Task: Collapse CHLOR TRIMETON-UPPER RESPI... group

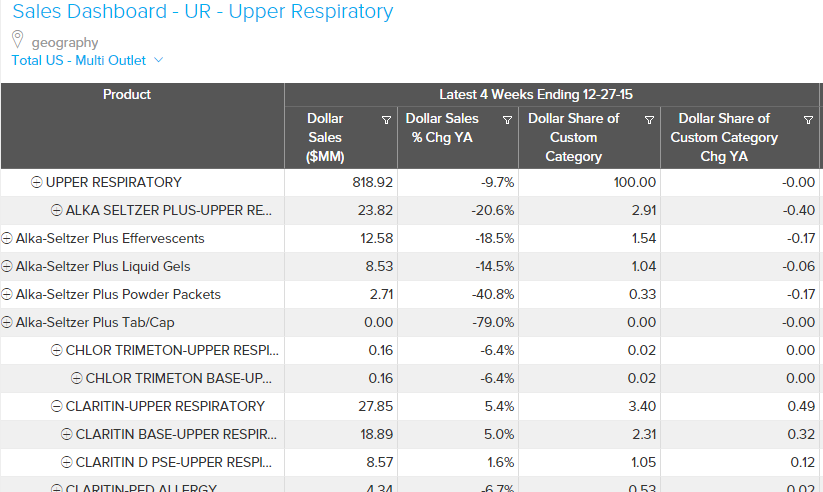Action: pyautogui.click(x=57, y=351)
